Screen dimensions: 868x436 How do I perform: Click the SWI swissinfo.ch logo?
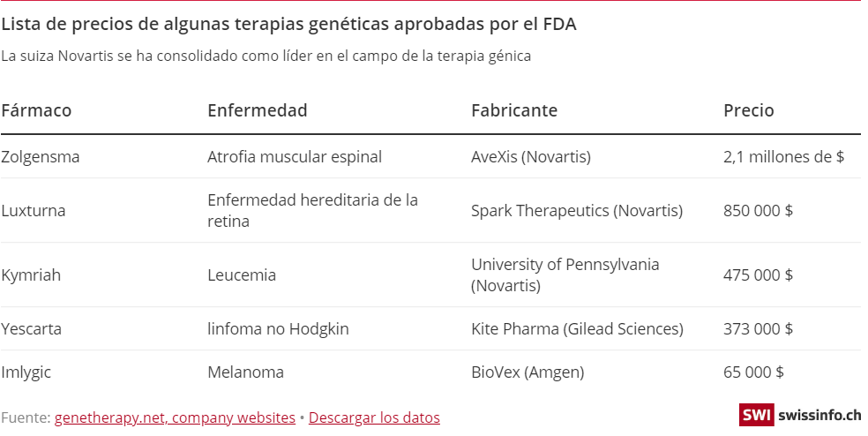tap(799, 415)
